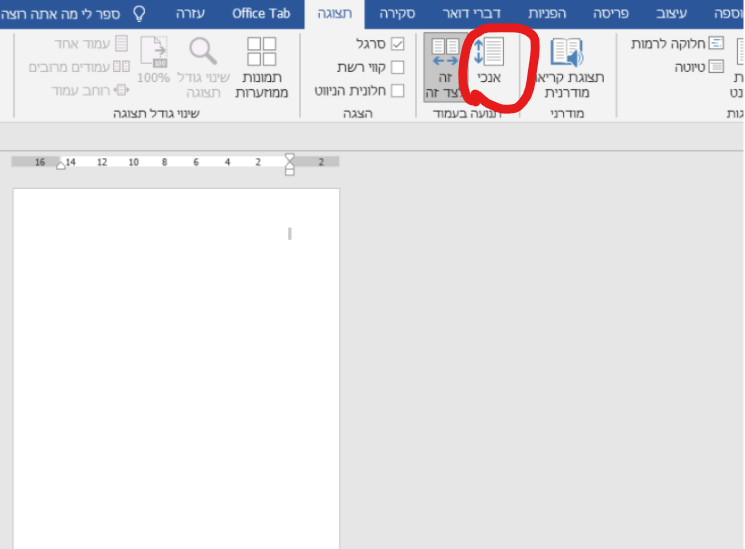This screenshot has height=549, width=745.
Task: Enable Gridlines (קווי רשת) checkbox
Action: pos(398,67)
